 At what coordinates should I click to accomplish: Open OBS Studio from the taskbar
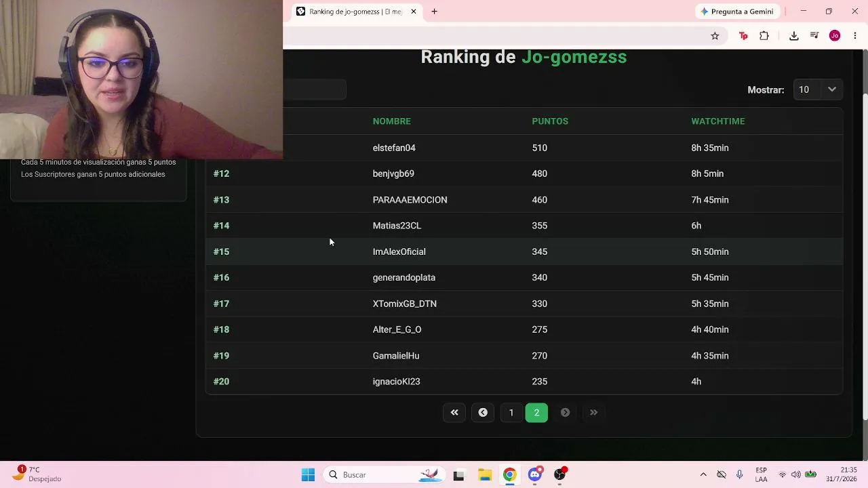pyautogui.click(x=560, y=474)
